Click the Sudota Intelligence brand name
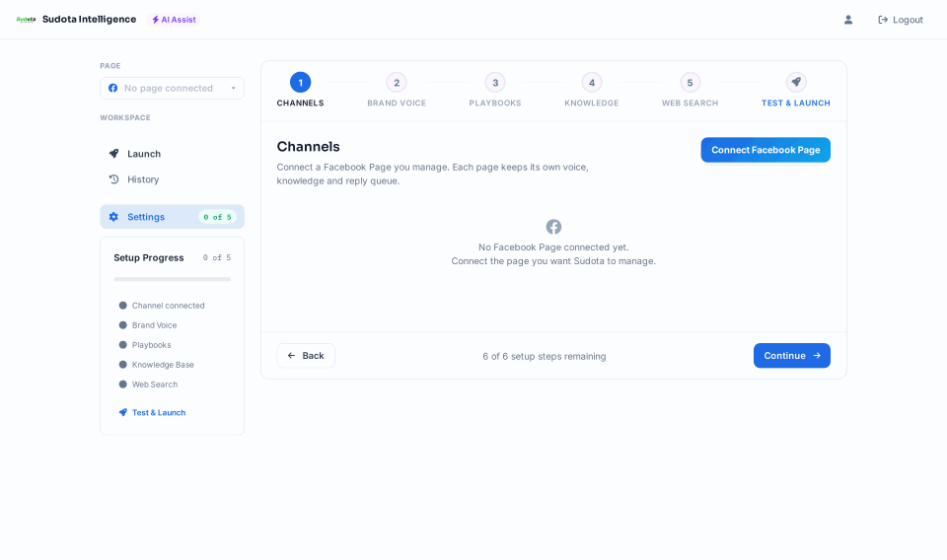The height and width of the screenshot is (560, 947). tap(90, 20)
